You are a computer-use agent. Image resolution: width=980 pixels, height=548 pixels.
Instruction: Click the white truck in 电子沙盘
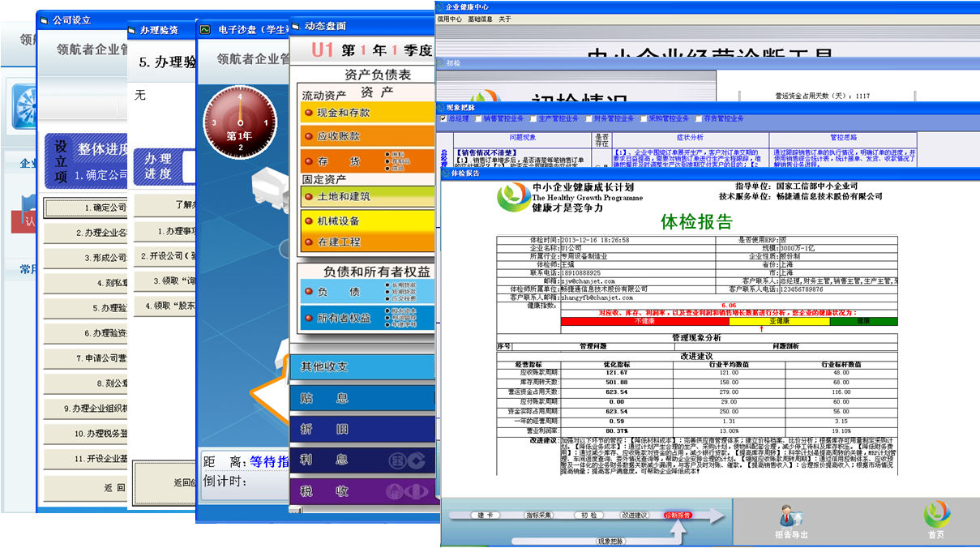point(270,188)
